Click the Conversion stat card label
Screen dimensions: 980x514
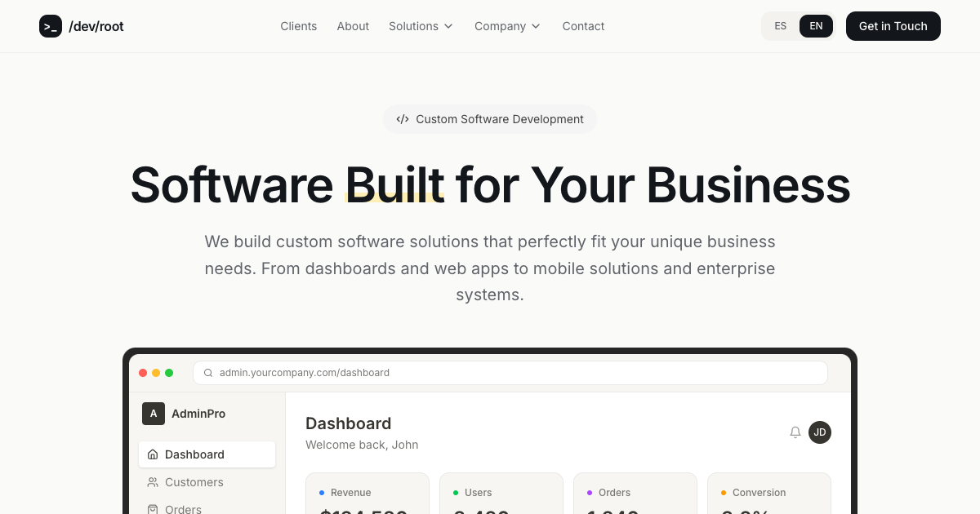(759, 493)
